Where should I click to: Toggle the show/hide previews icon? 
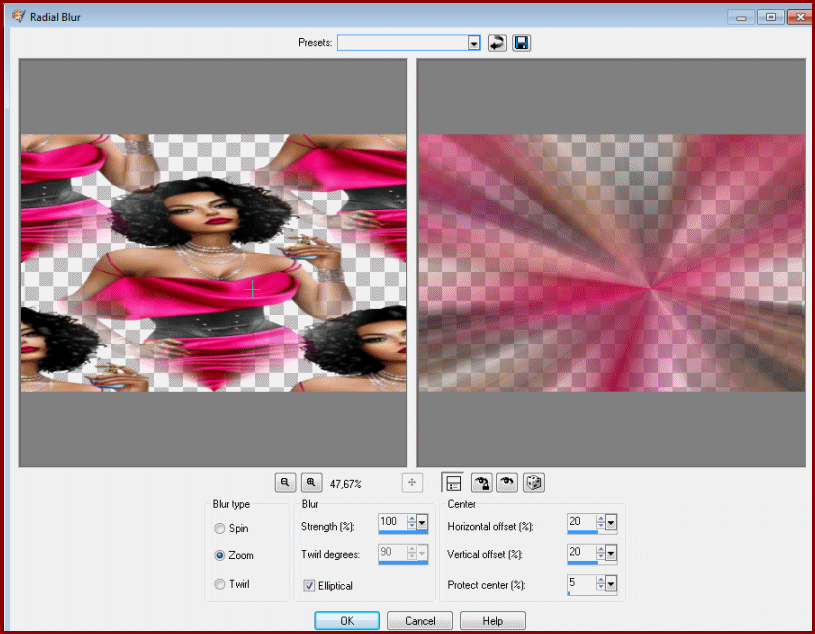click(x=453, y=483)
